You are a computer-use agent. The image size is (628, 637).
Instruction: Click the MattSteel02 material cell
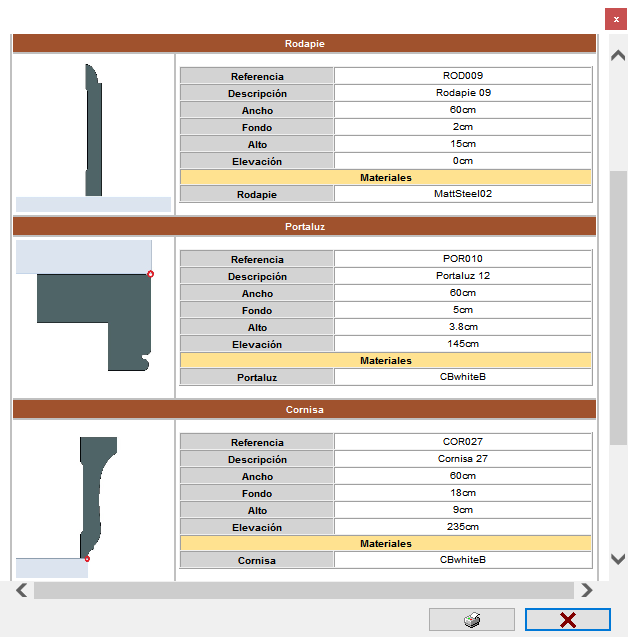tap(463, 194)
